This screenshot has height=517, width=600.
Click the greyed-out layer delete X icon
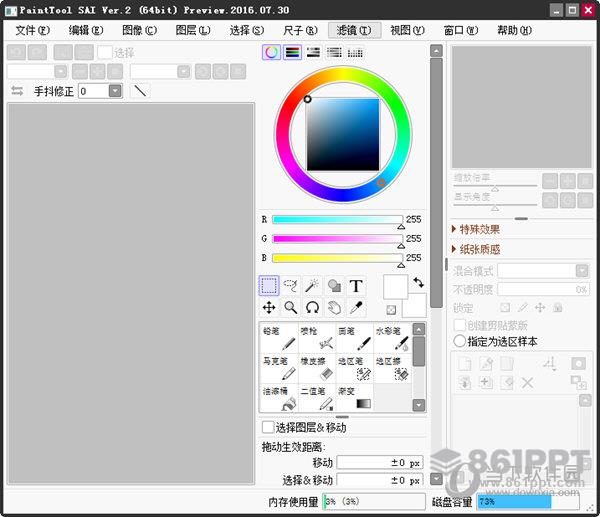click(528, 382)
